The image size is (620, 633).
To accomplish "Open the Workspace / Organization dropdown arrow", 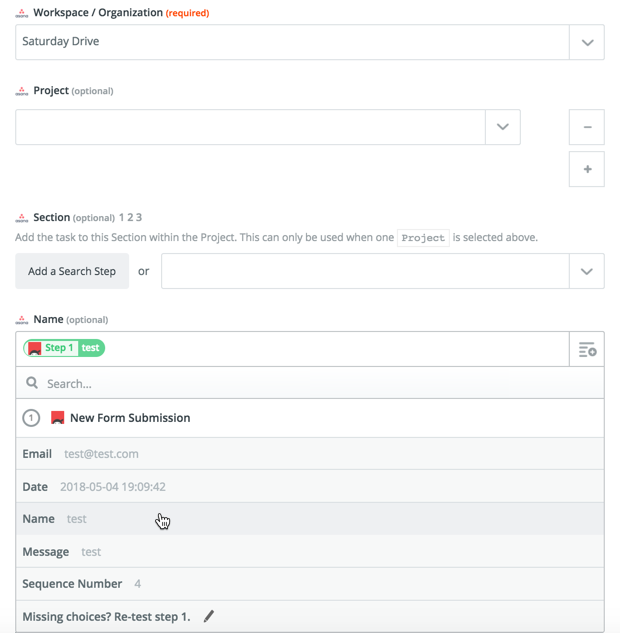I will [x=587, y=42].
